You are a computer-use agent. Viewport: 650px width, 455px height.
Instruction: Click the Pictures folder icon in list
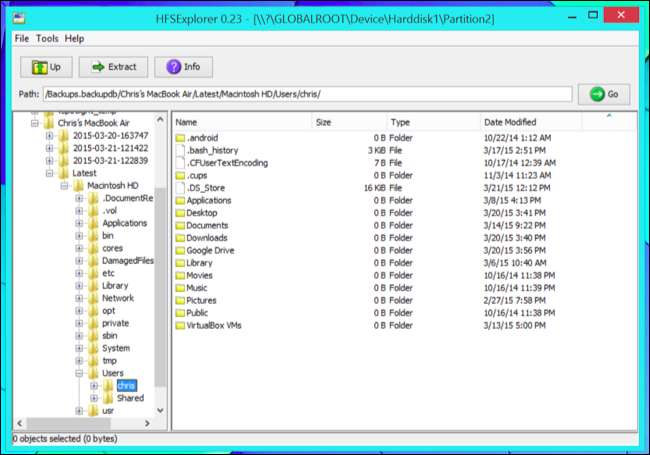[180, 300]
